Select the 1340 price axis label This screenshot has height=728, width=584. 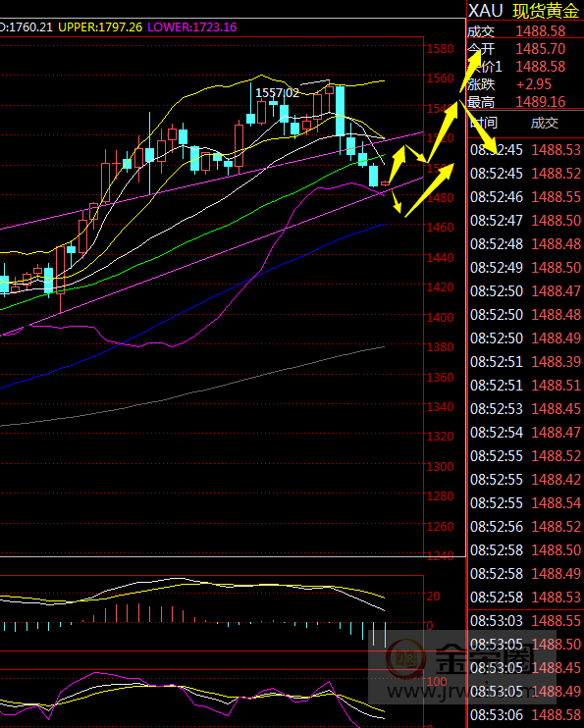(440, 407)
